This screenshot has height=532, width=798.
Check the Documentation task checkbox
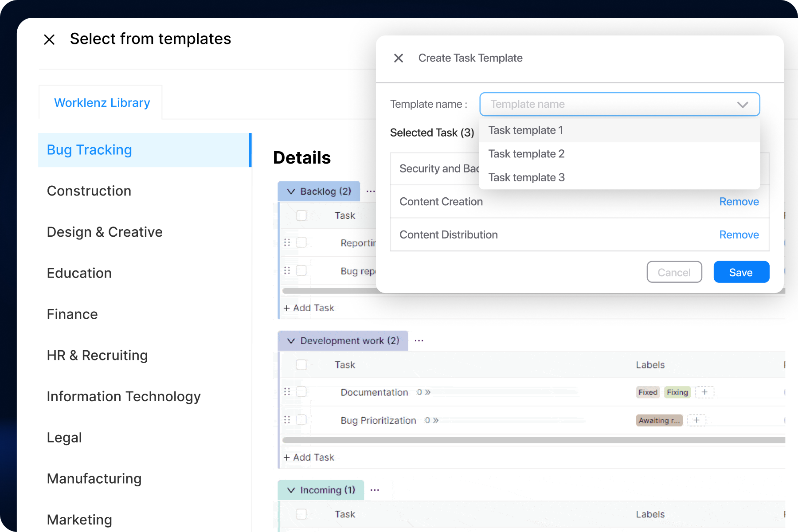tap(301, 392)
